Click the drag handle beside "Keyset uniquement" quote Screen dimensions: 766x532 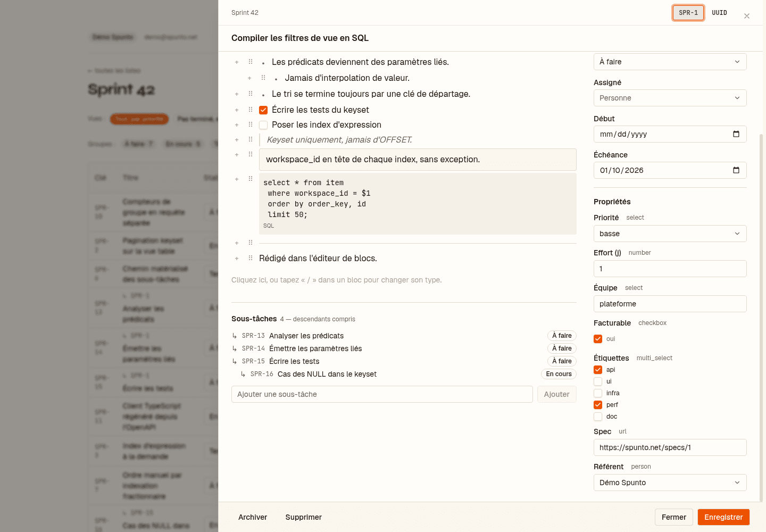coord(251,139)
